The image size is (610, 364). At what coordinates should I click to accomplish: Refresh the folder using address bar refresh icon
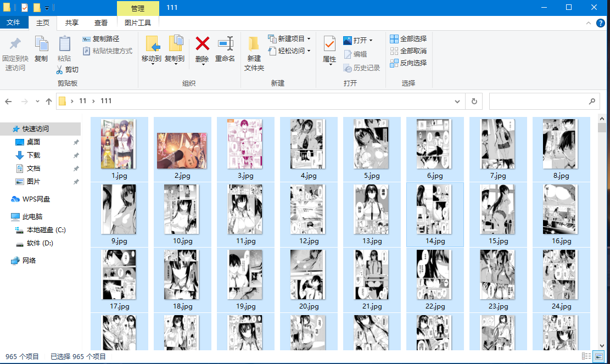point(474,101)
